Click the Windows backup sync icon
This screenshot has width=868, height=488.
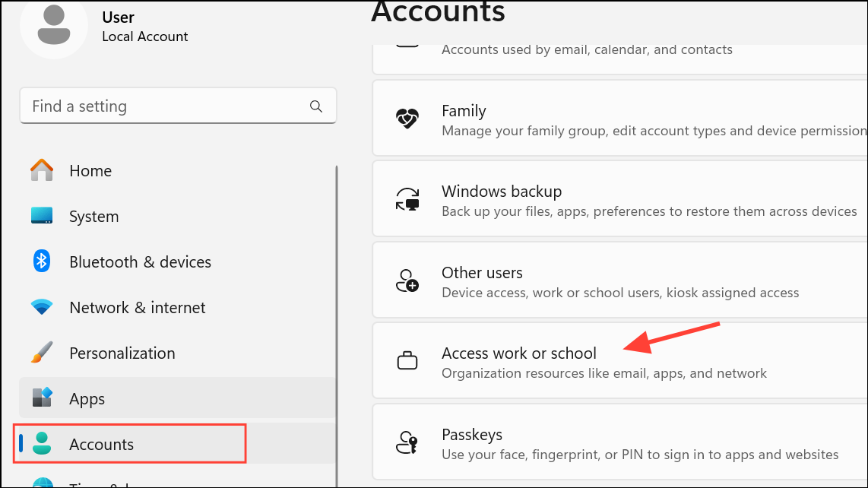407,199
